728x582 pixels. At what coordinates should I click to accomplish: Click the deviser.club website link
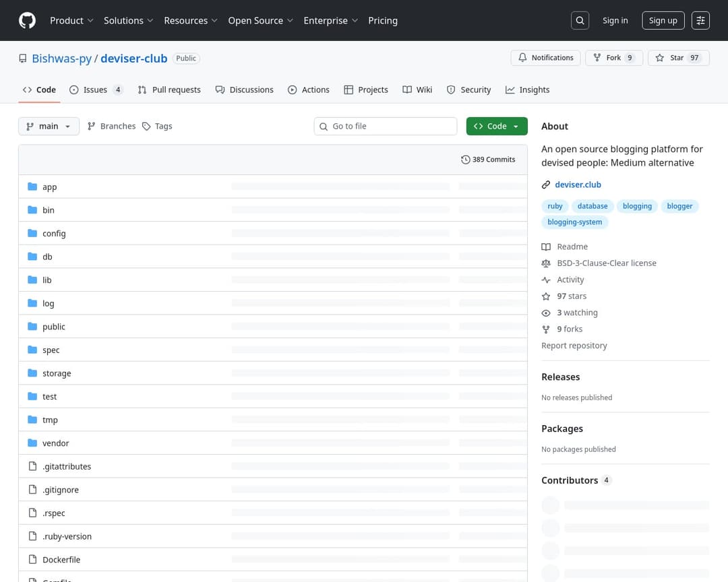click(x=578, y=185)
